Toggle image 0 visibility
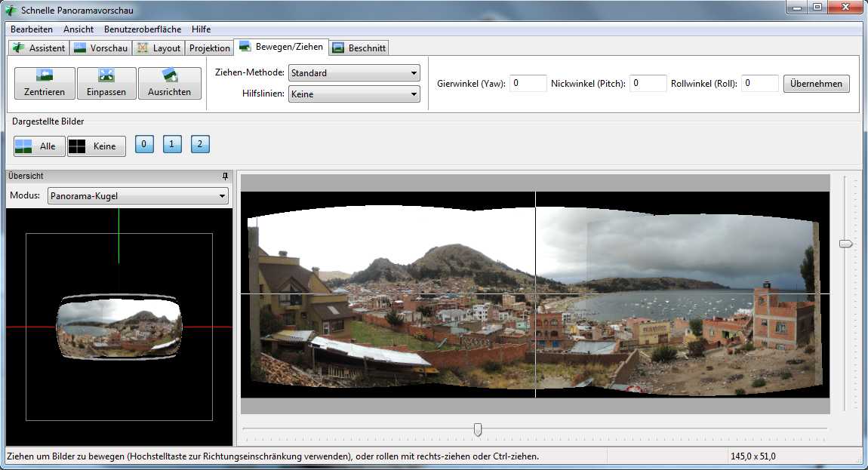This screenshot has width=868, height=470. (144, 145)
